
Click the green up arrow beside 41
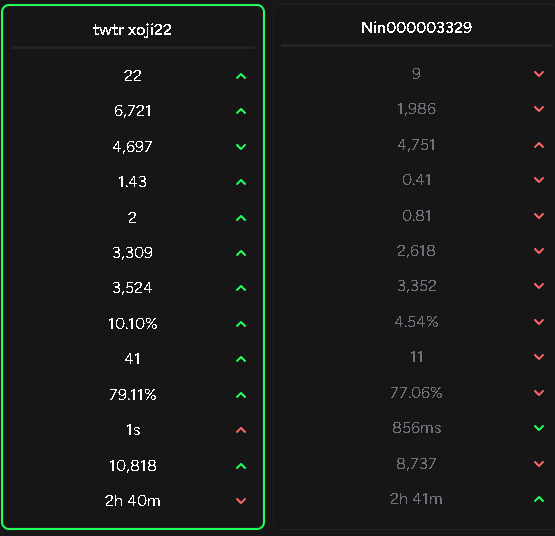tap(241, 359)
